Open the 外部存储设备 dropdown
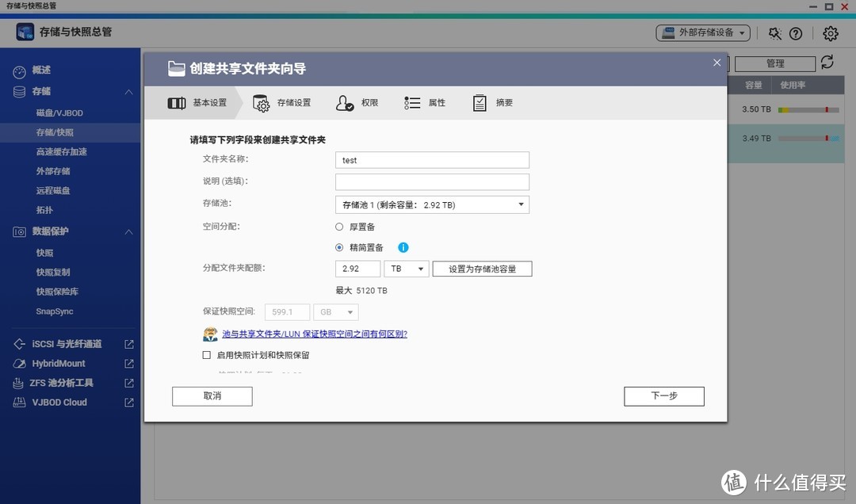Image resolution: width=856 pixels, height=504 pixels. point(702,32)
